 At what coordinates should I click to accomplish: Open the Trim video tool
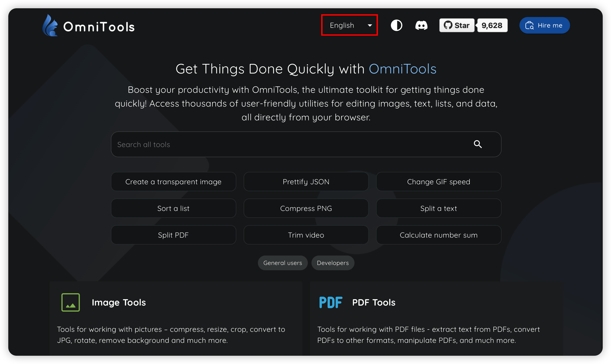[x=306, y=235]
